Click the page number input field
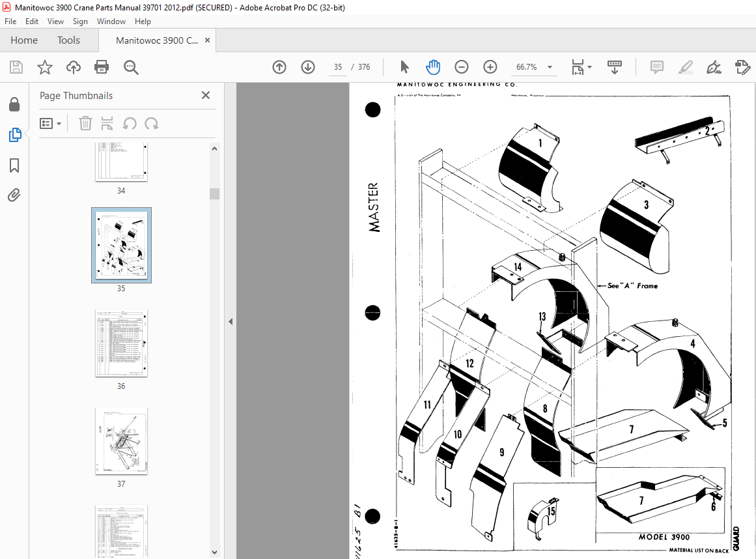756x559 pixels. [338, 67]
